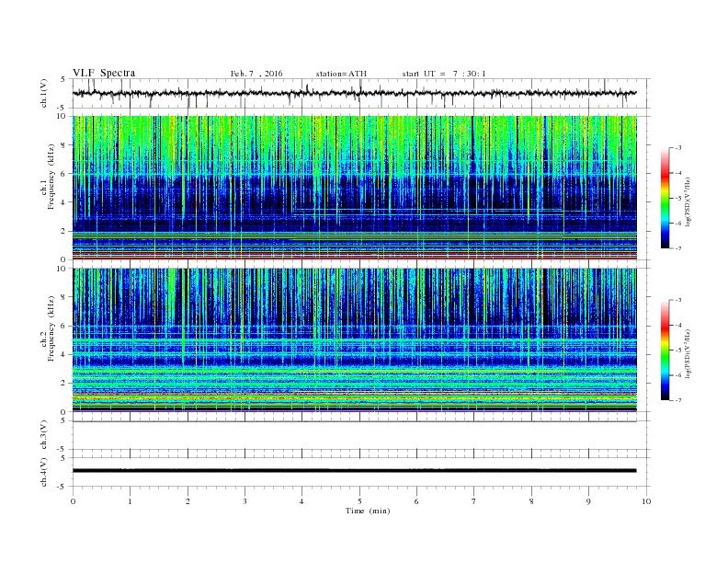Click the lower 'log(PSD)(V²/Hz)' colorbar label
Image resolution: width=728 pixels, height=563 pixels.
(688, 353)
